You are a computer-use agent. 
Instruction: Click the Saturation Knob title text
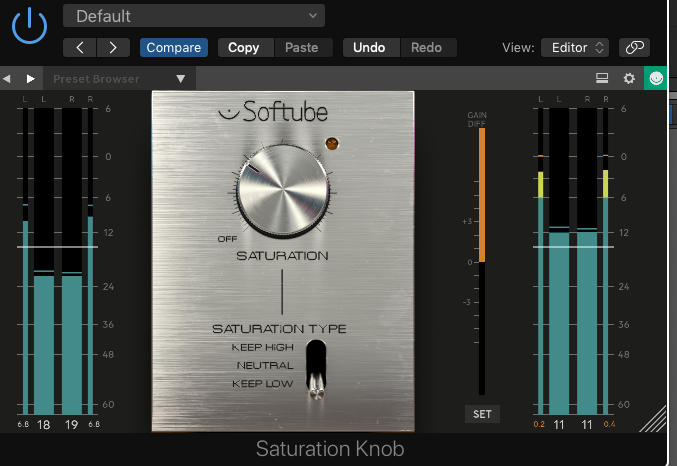tap(330, 449)
